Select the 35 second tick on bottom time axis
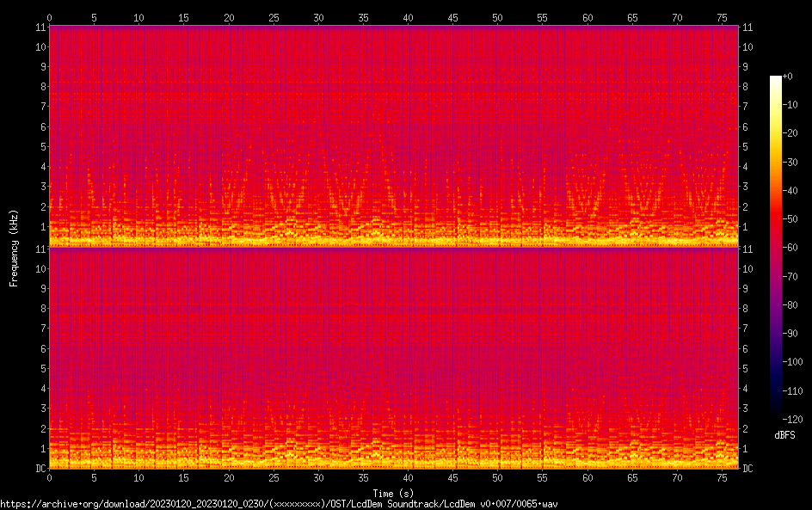812x510 pixels. (x=363, y=477)
